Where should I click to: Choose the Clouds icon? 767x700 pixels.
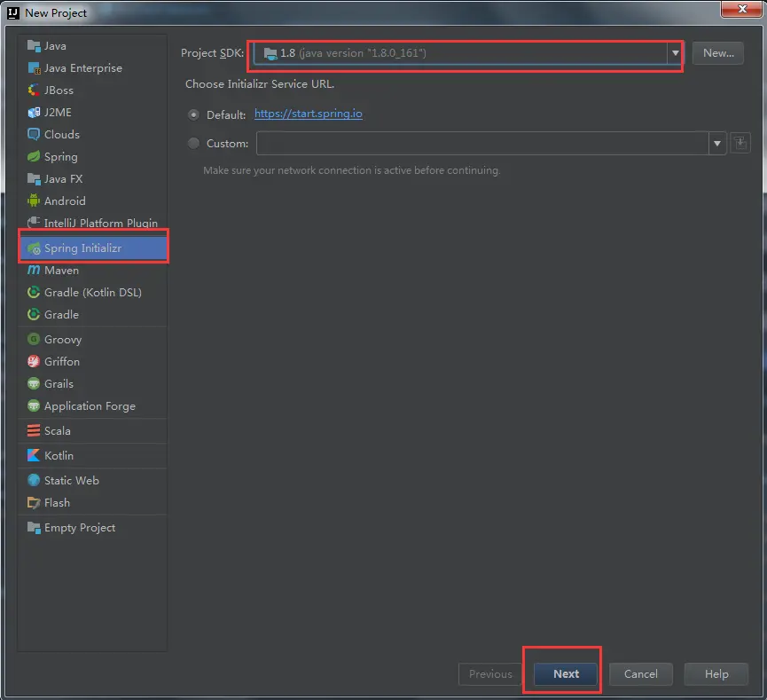click(x=34, y=135)
